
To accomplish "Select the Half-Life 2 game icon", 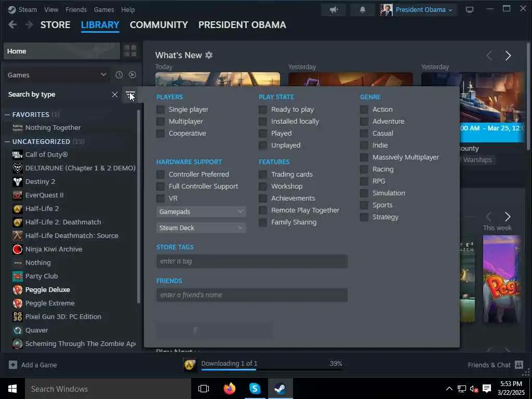I will click(18, 209).
